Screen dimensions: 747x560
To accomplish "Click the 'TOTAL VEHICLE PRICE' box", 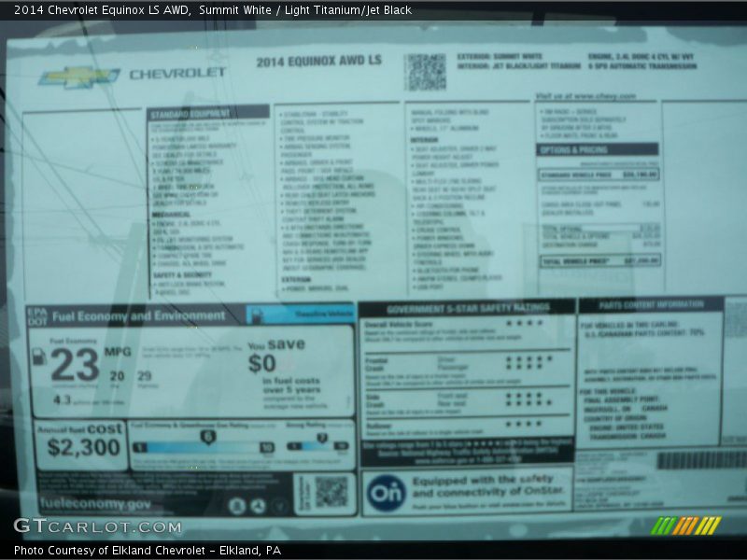I will pyautogui.click(x=600, y=260).
